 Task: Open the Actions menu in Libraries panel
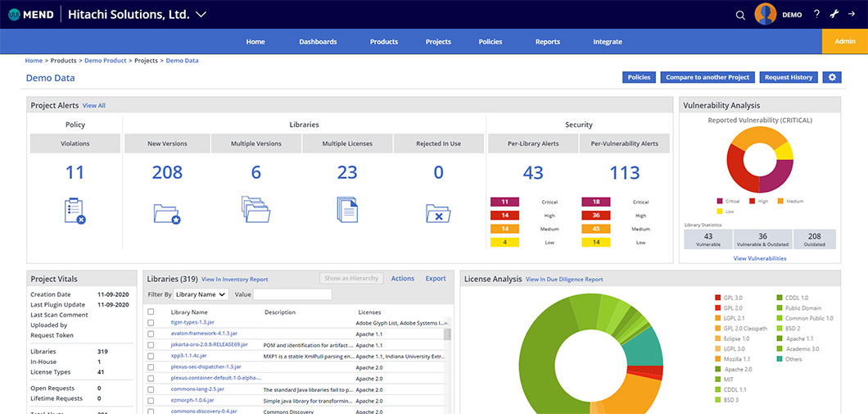tap(402, 279)
